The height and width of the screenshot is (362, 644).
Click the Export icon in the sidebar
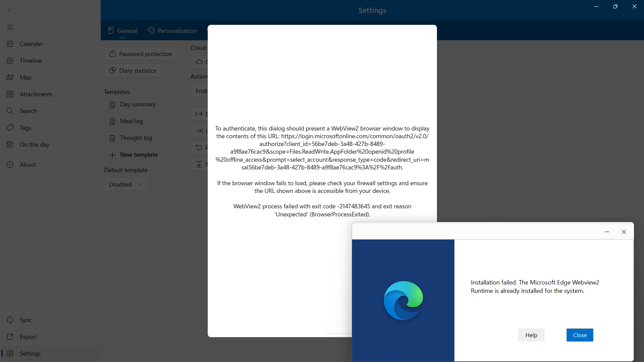coord(10,337)
